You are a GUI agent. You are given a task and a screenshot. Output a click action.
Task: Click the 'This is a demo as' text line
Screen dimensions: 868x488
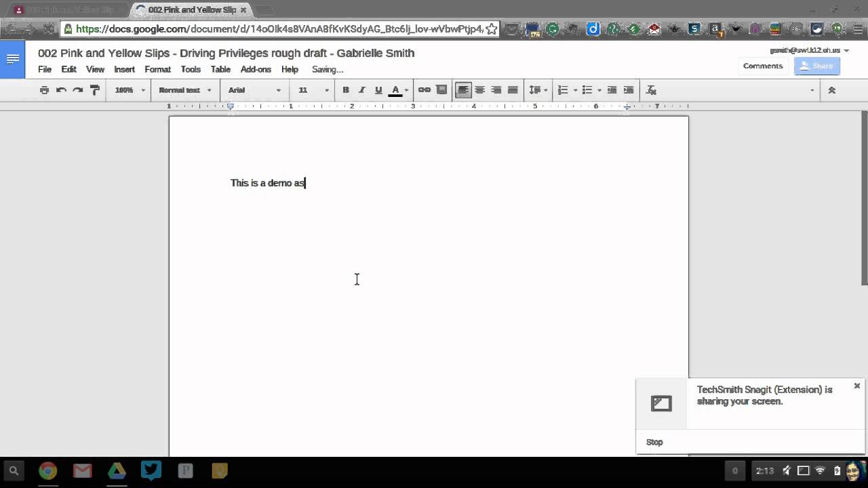[x=268, y=183]
